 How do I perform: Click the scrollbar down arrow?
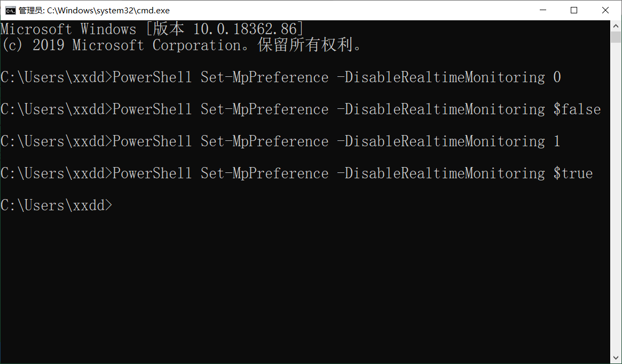coord(616,358)
